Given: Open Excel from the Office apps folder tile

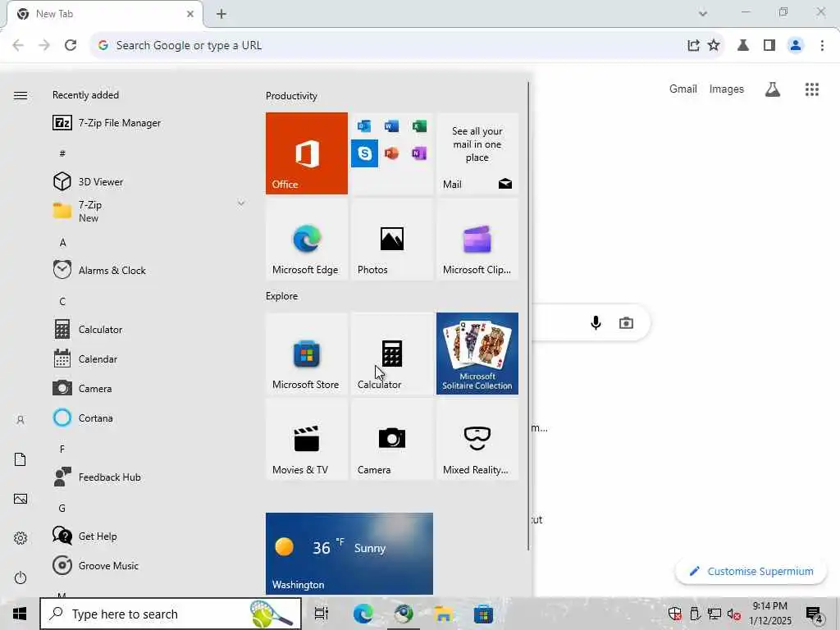Looking at the screenshot, I should coord(419,126).
